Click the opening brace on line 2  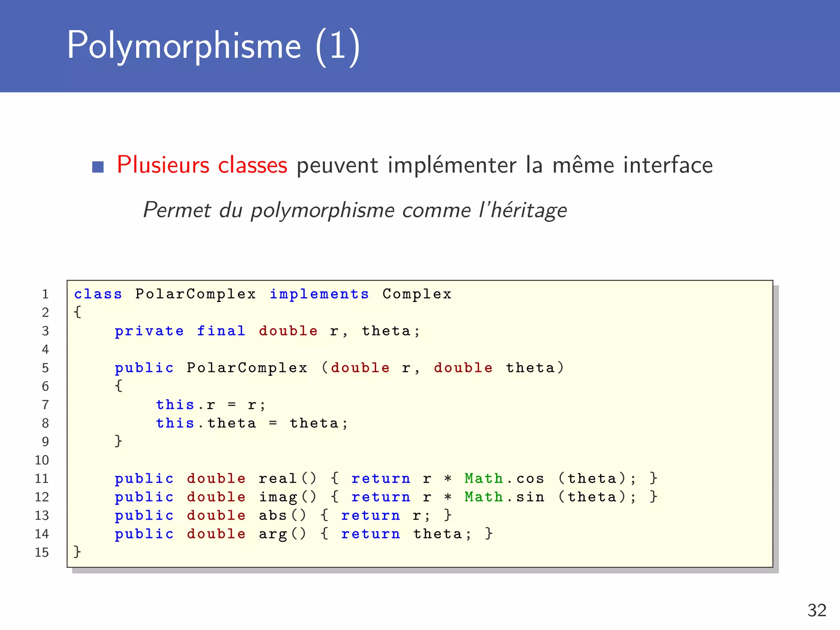pos(78,312)
